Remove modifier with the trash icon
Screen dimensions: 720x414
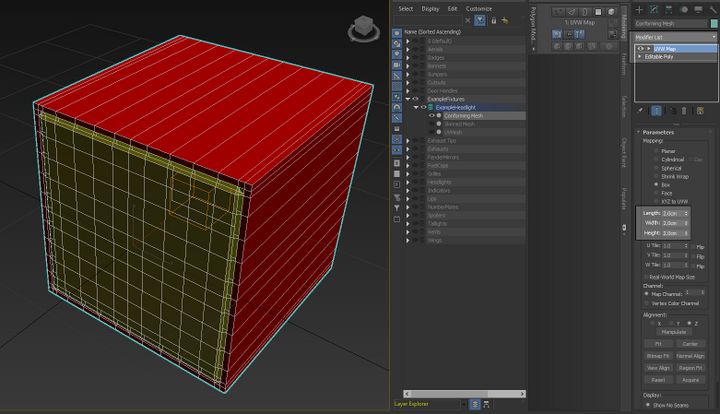click(x=684, y=111)
